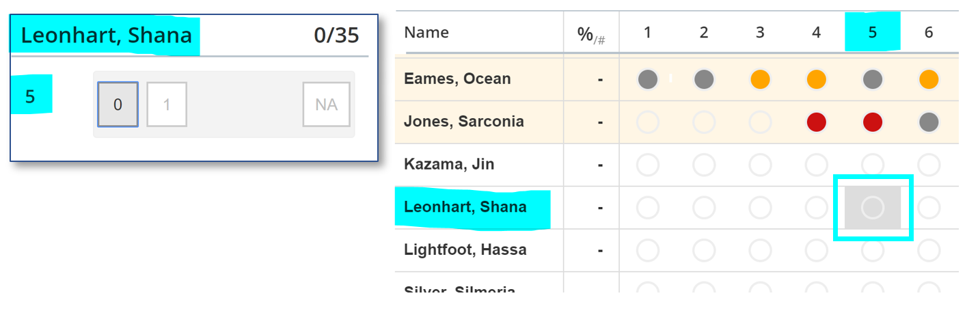The height and width of the screenshot is (313, 980).
Task: Click Eames, Ocean gray dot in column 1
Action: pos(648,79)
